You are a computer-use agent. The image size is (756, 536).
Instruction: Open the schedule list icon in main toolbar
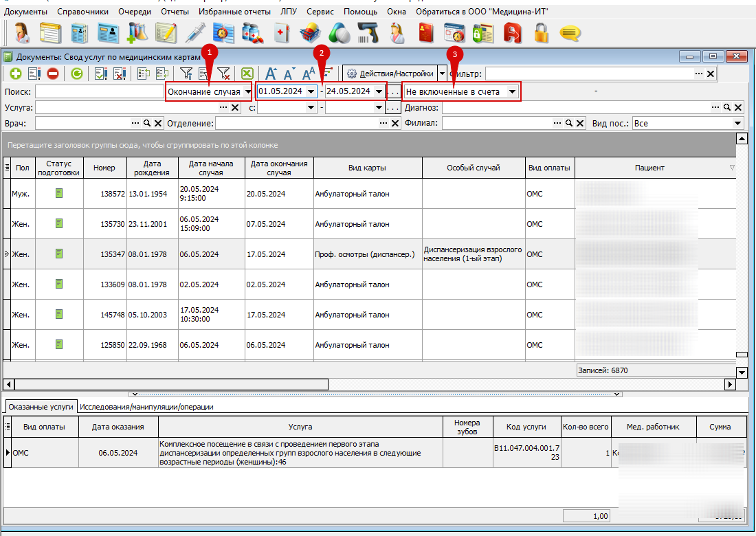(50, 34)
